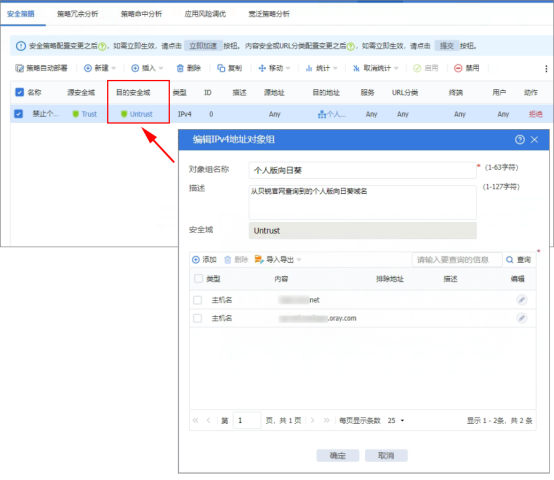Toggle the select-all checkbox in policy table header
Viewport: 554px width, 480px height.
(x=19, y=92)
